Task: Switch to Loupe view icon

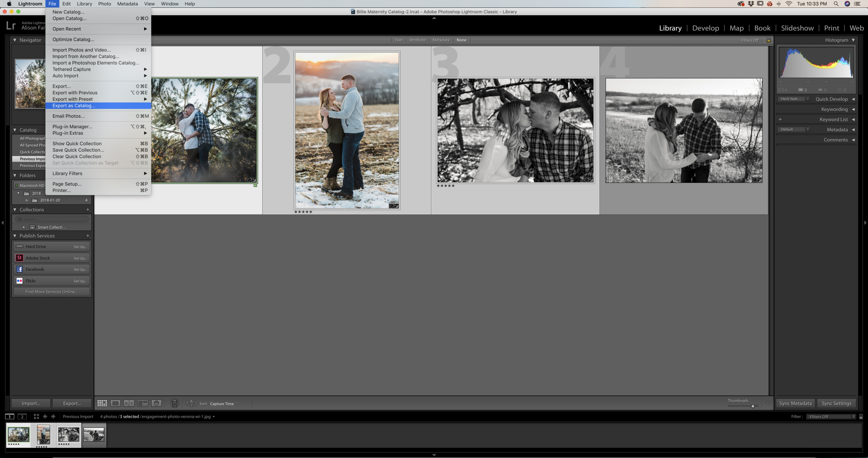Action: coord(116,403)
